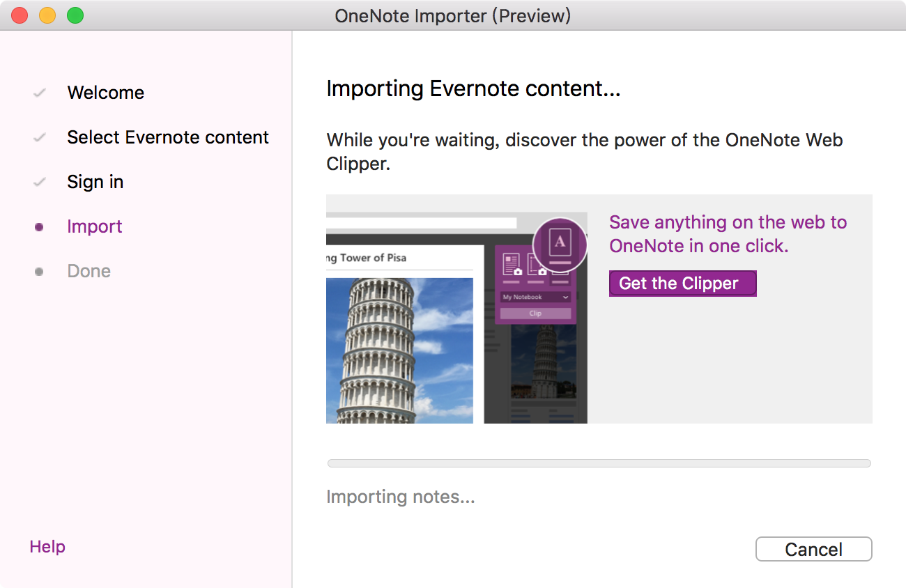Select the Import step
The width and height of the screenshot is (906, 588).
(x=94, y=226)
